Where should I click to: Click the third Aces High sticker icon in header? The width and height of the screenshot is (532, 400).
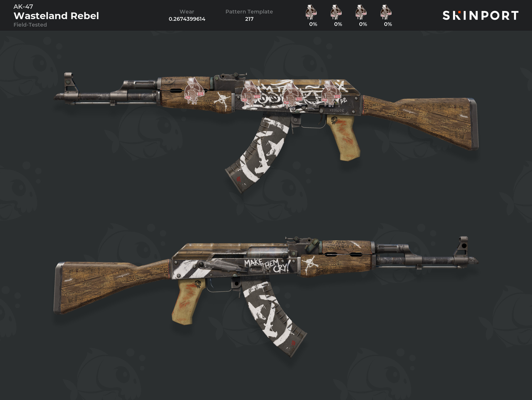tap(361, 12)
